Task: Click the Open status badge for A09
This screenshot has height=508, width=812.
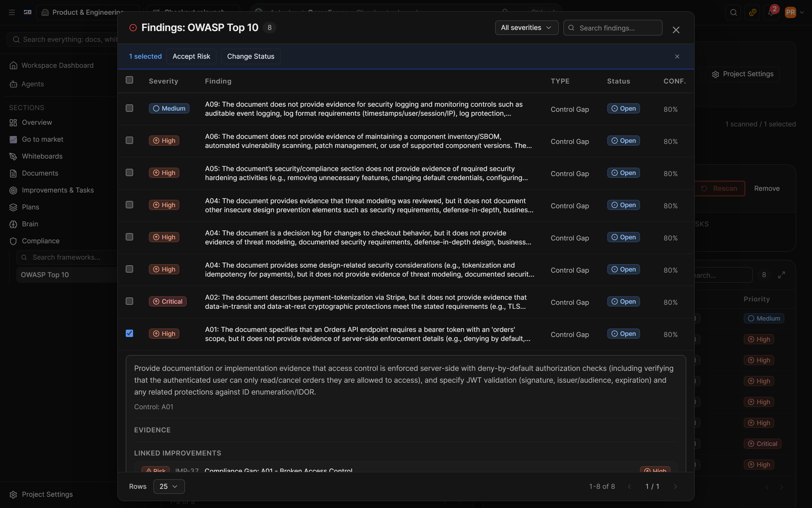Action: click(x=623, y=109)
